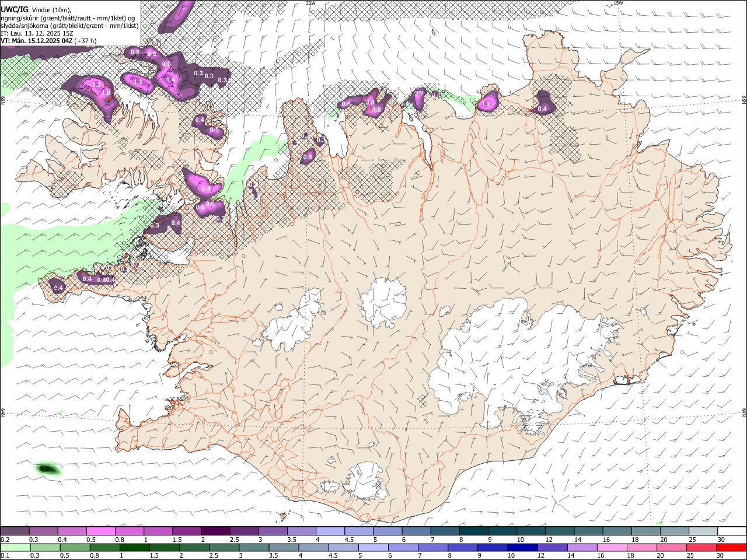
Task: Select the dark teal 8–9 snow legend swatch
Action: (473, 531)
